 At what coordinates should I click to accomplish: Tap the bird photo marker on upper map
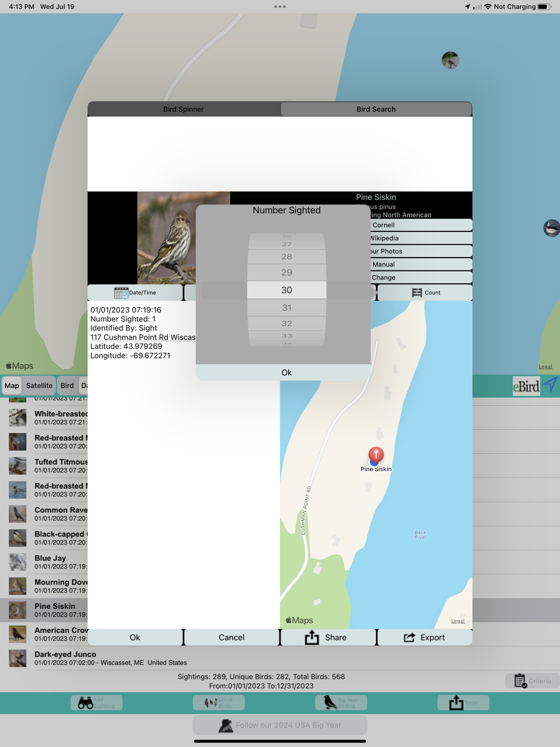tap(450, 60)
